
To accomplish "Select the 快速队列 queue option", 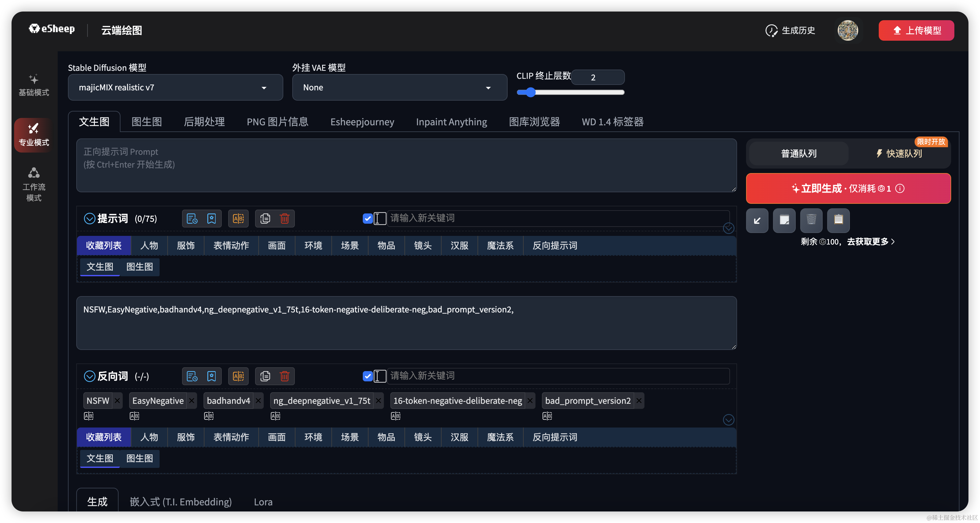I will 900,154.
